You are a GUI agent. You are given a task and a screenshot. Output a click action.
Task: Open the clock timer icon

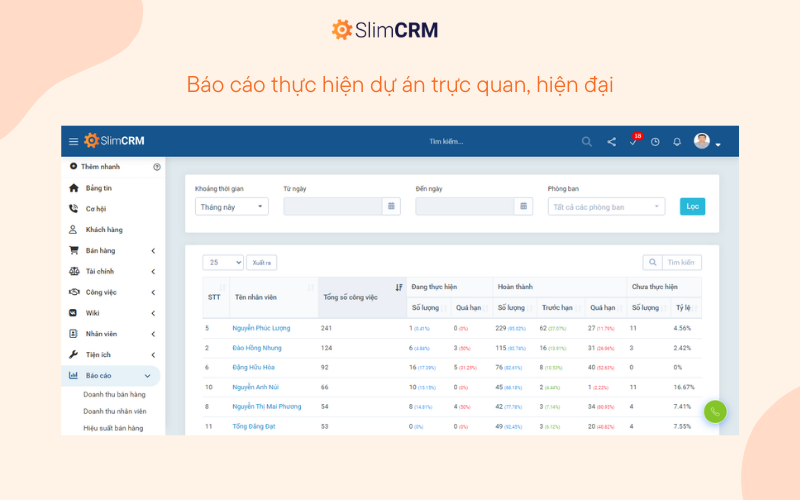click(655, 142)
